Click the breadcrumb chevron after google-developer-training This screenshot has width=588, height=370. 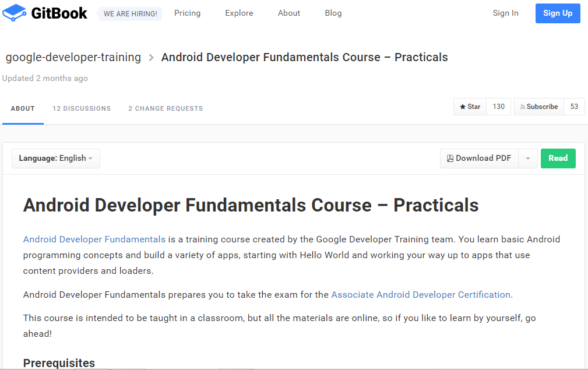click(151, 57)
